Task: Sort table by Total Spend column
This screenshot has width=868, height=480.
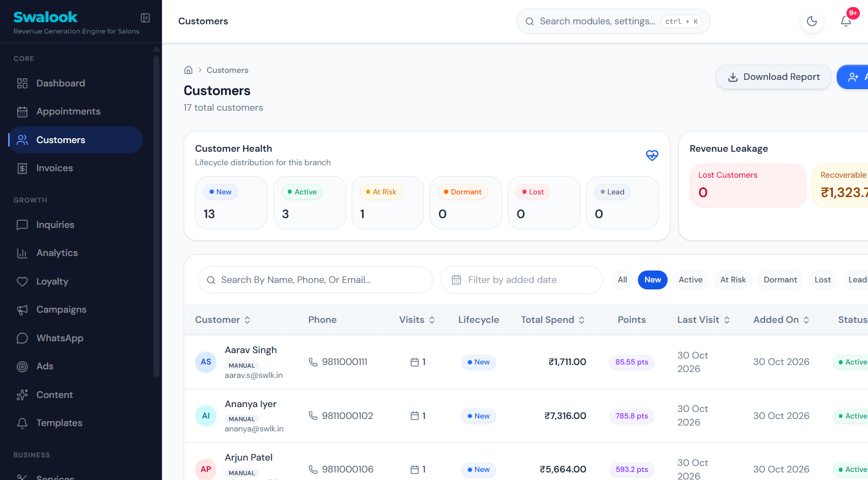Action: coord(553,320)
